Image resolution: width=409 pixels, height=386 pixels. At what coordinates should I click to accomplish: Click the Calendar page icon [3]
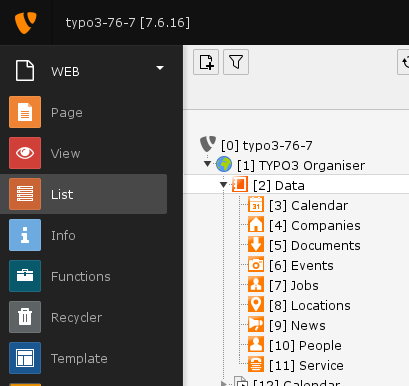pos(256,205)
